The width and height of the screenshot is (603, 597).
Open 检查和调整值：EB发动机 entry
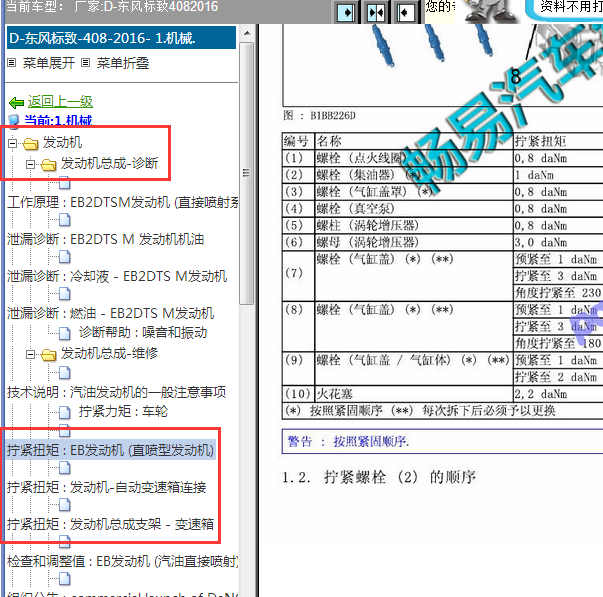click(122, 562)
